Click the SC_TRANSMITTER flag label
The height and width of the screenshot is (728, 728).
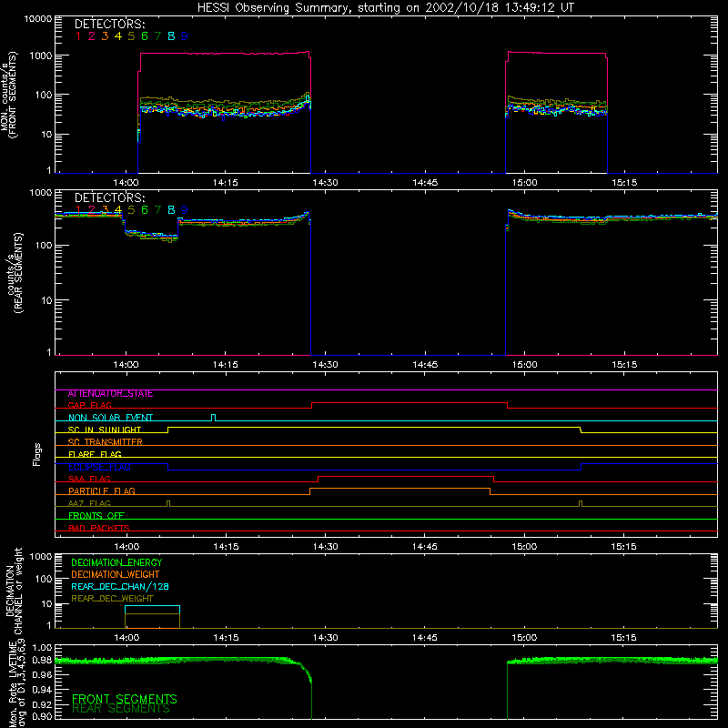pos(106,442)
